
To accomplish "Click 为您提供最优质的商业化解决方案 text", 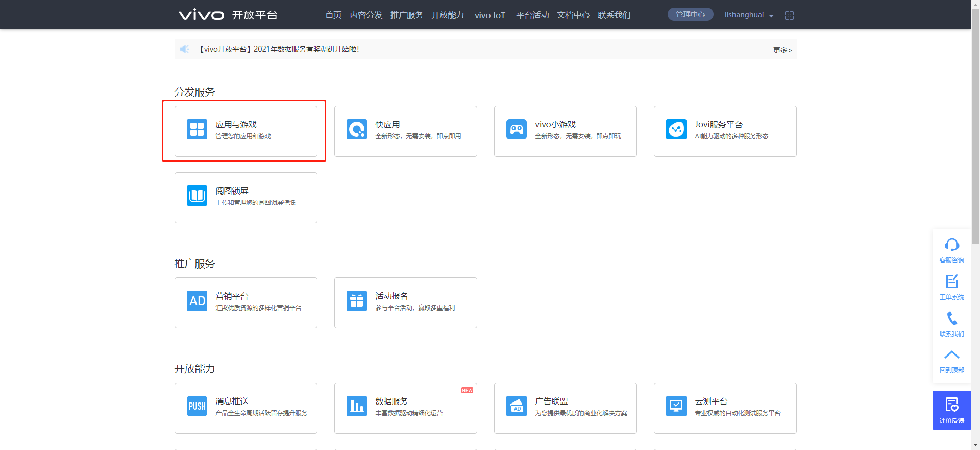I will click(581, 413).
